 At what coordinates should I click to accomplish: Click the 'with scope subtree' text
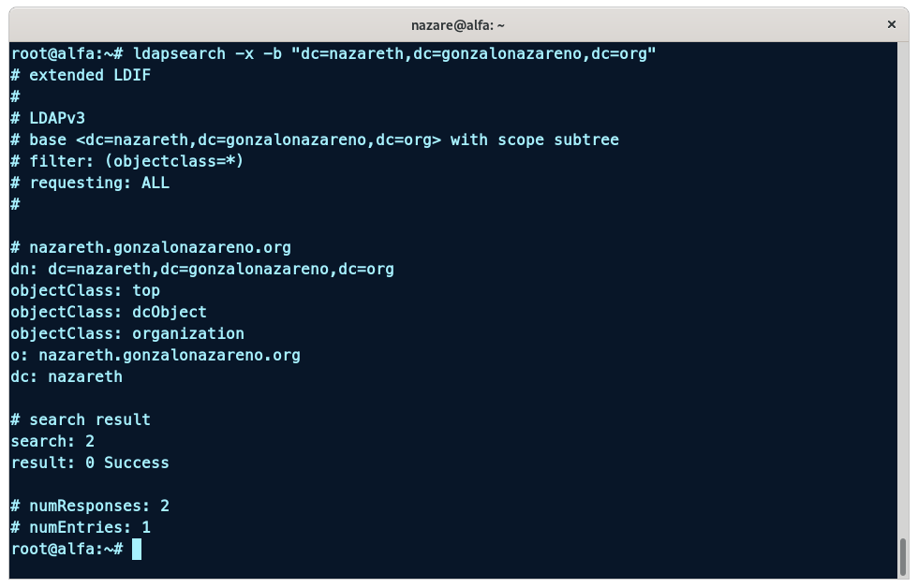tap(534, 140)
